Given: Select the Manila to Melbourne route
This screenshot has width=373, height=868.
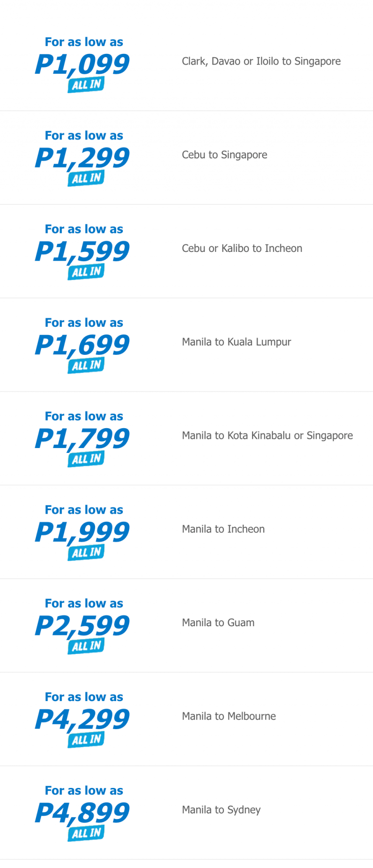Looking at the screenshot, I should pos(229,717).
